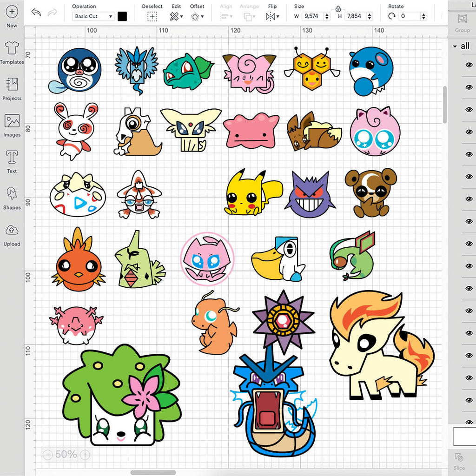Viewport: 476px width, 476px height.
Task: Open the Offset dropdown
Action: coord(197,16)
